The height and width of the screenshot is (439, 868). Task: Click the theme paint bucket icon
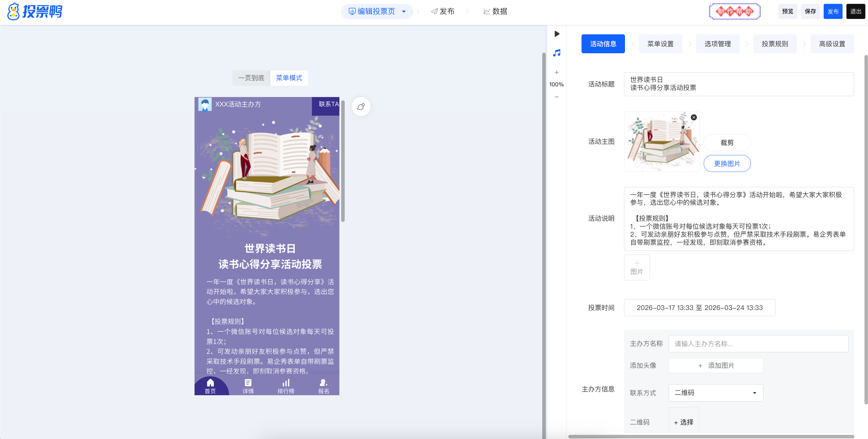pos(361,106)
